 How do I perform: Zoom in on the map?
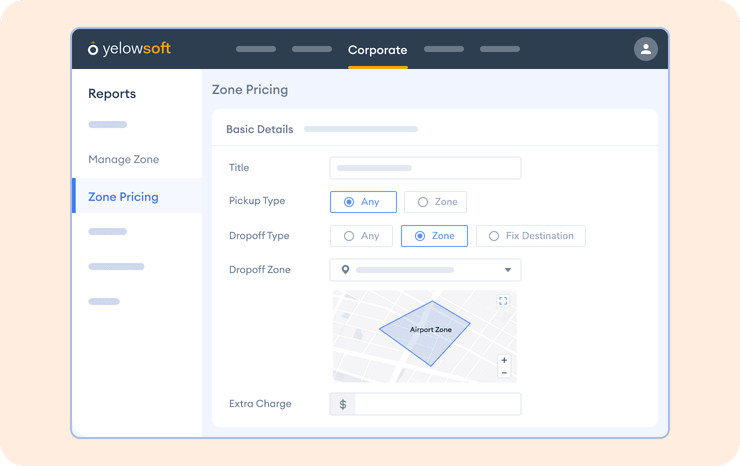503,360
